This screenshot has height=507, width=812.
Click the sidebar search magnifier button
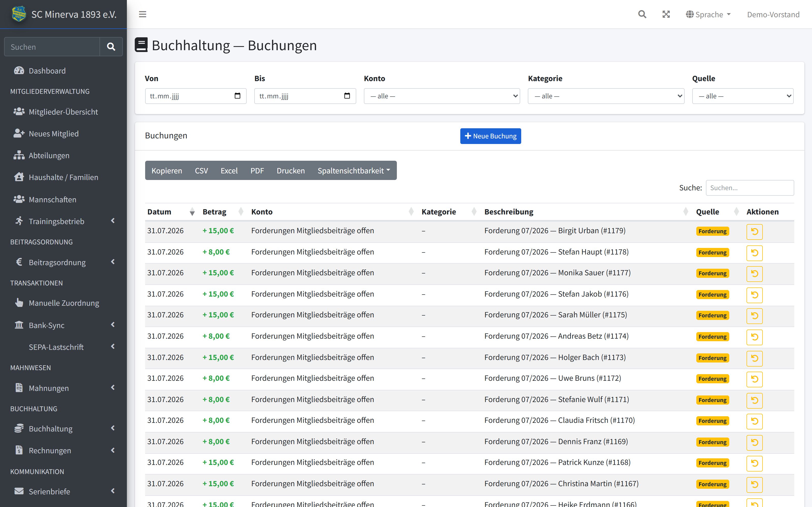(111, 47)
